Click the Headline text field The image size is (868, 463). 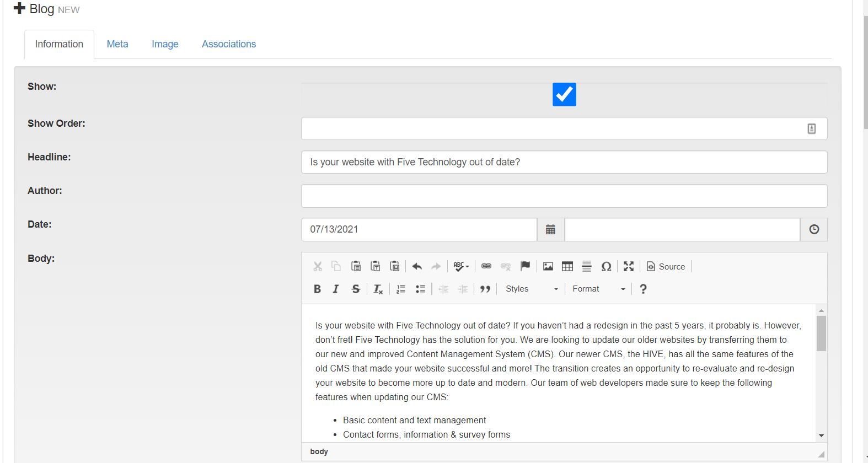point(564,162)
